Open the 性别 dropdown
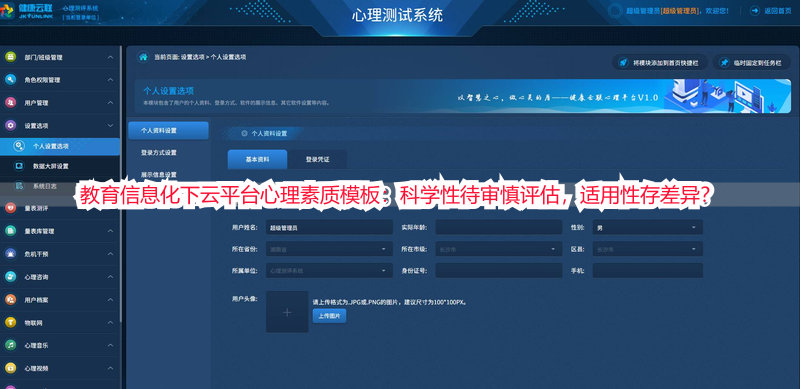This screenshot has height=389, width=800. 647,227
